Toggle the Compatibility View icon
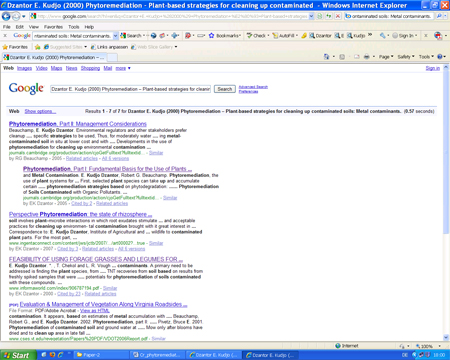This screenshot has height=360, width=450. (x=320, y=16)
